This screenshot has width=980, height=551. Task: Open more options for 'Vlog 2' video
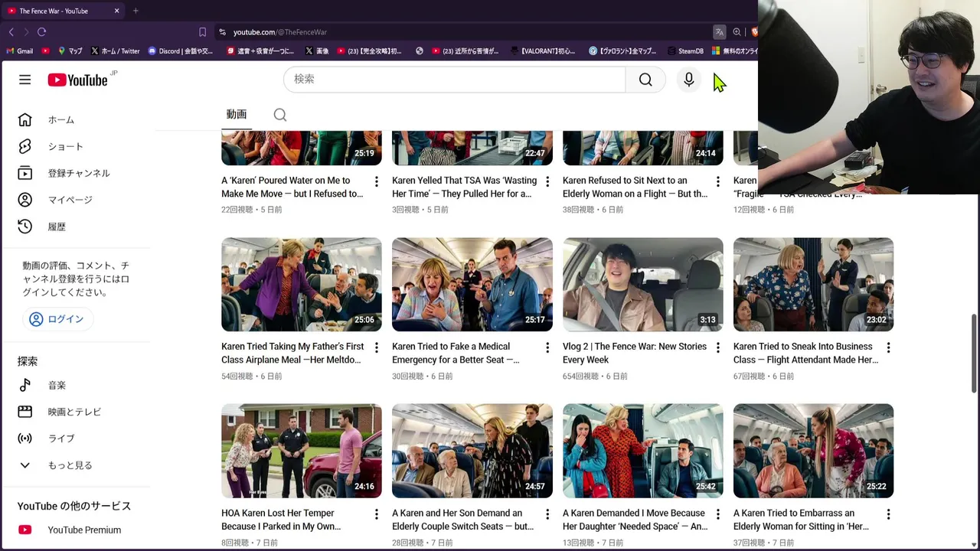(717, 347)
